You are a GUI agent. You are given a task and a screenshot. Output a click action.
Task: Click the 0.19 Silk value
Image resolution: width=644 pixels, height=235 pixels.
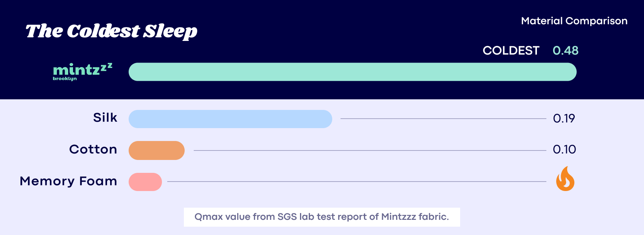tap(564, 119)
